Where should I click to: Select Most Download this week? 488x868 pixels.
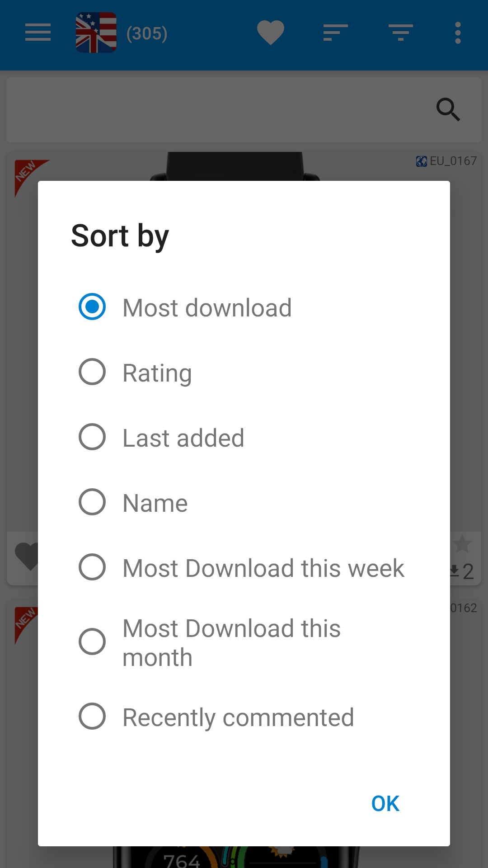click(92, 567)
